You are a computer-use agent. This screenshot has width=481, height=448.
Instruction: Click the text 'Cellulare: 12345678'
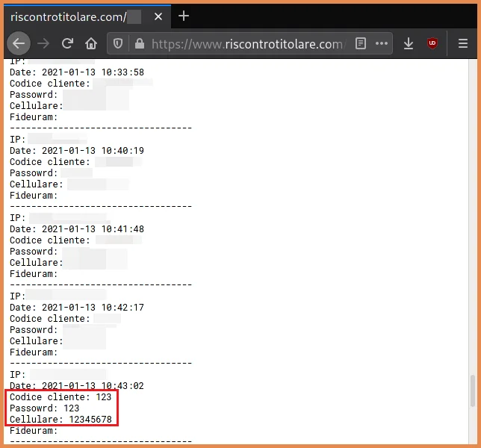click(60, 420)
